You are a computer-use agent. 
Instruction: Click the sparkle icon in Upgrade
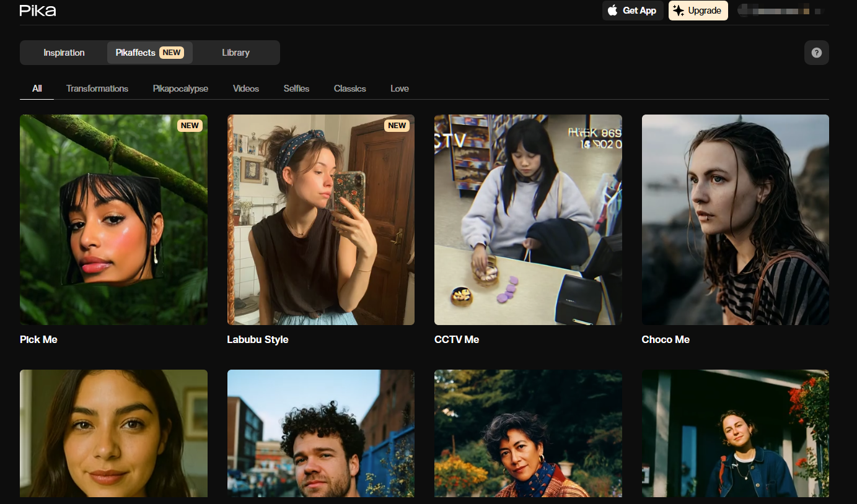(x=679, y=11)
